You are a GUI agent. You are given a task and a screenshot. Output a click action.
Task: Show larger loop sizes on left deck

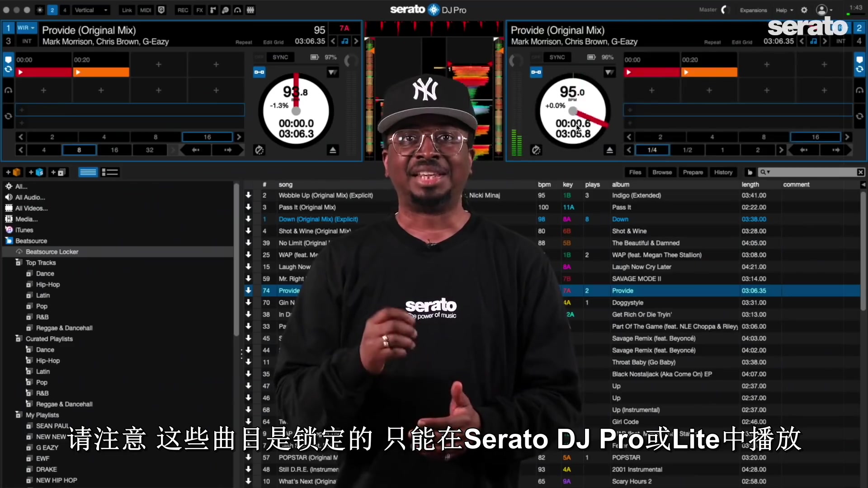point(239,137)
